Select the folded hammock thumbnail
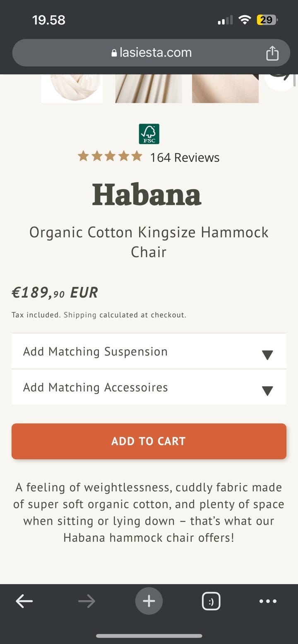Screen dimensions: 298x644 (x=72, y=88)
